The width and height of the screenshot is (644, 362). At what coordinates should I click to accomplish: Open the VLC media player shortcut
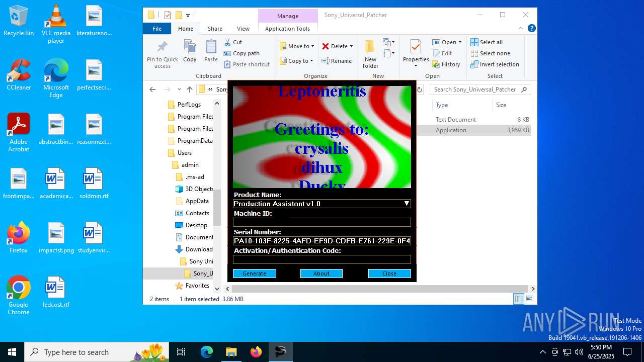(56, 24)
